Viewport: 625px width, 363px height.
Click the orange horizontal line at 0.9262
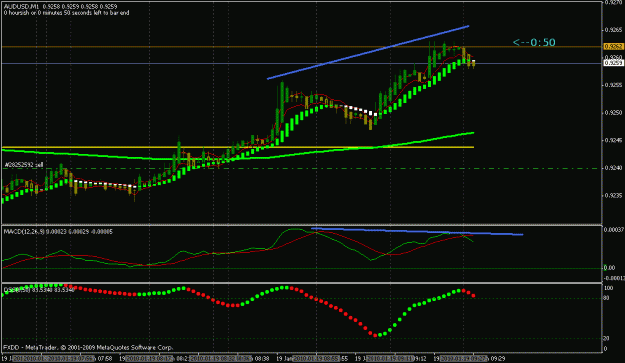pyautogui.click(x=302, y=47)
